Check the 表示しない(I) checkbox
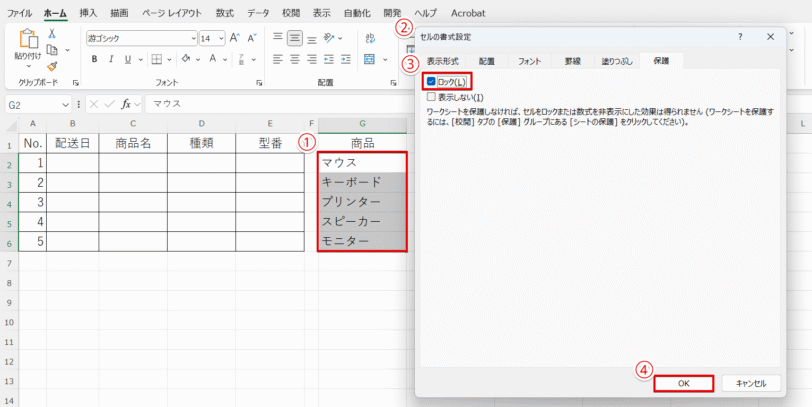The height and width of the screenshot is (407, 812). click(431, 97)
